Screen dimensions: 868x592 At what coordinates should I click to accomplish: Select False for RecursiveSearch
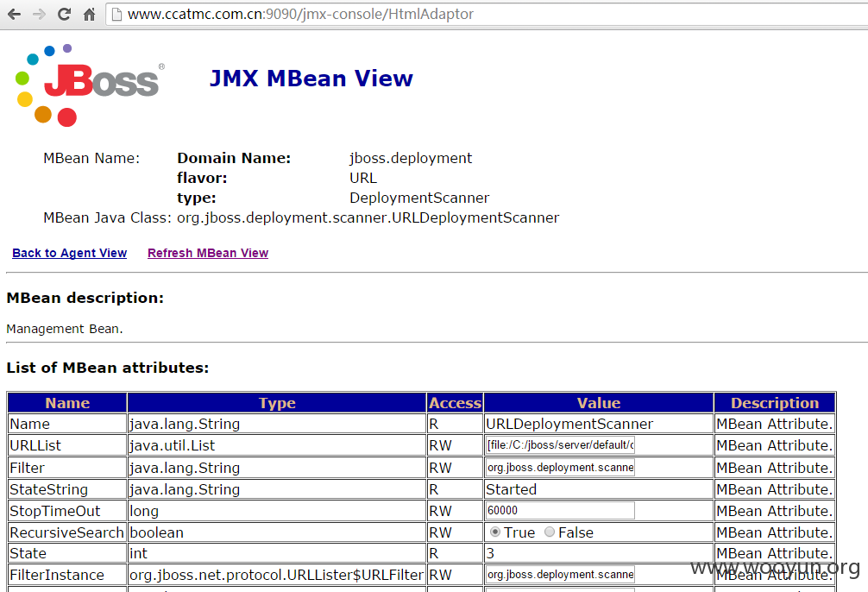point(549,532)
